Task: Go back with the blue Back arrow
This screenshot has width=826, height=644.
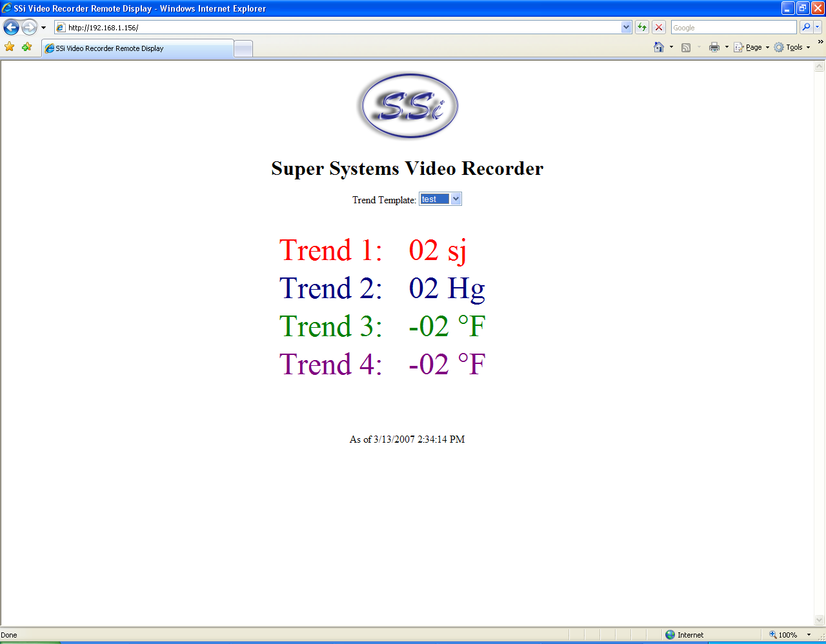Action: click(x=11, y=27)
